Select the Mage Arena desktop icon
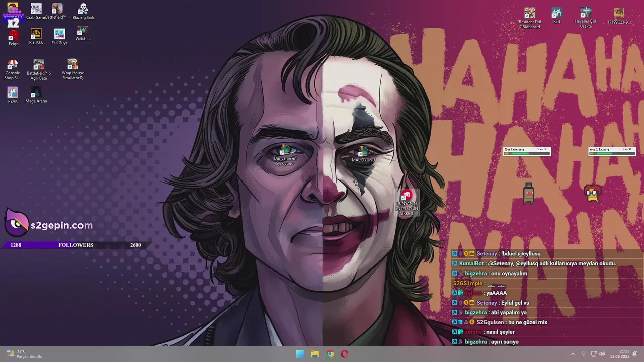 point(36,95)
